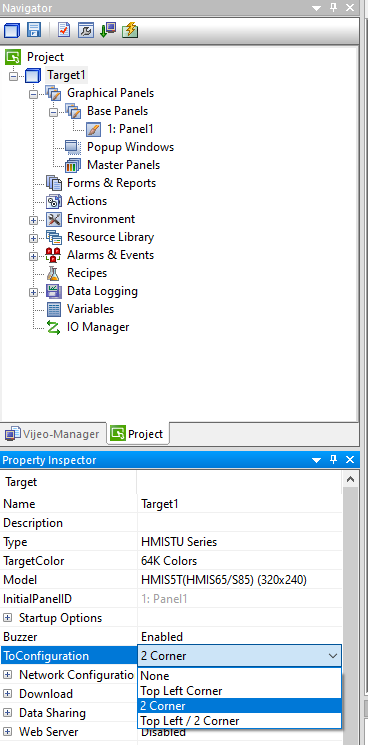
Task: Switch to the Vijeo-Manager tab
Action: tap(53, 434)
